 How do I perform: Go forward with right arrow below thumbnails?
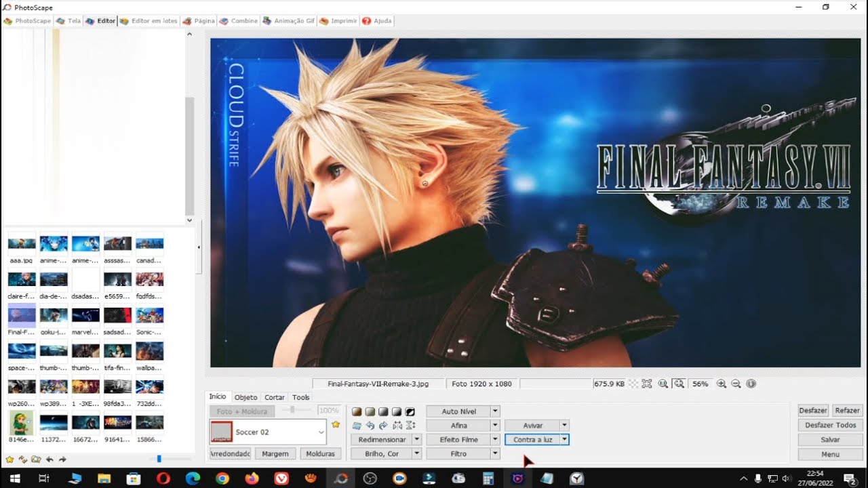click(62, 460)
